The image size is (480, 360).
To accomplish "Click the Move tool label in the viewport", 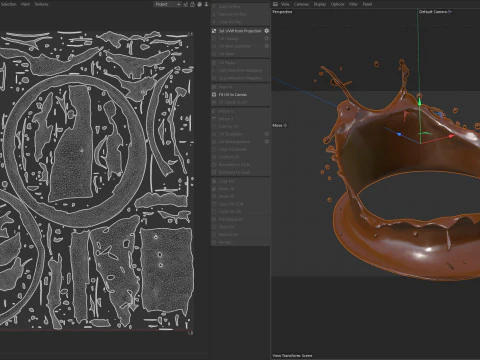I will (x=280, y=125).
